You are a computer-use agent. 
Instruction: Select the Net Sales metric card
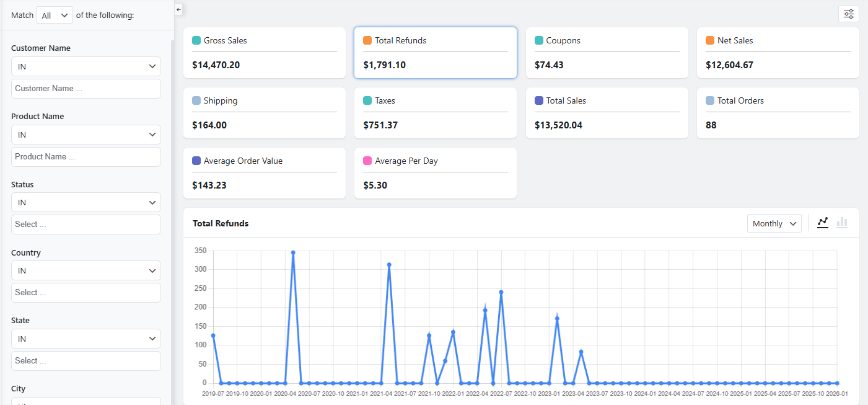click(x=778, y=53)
